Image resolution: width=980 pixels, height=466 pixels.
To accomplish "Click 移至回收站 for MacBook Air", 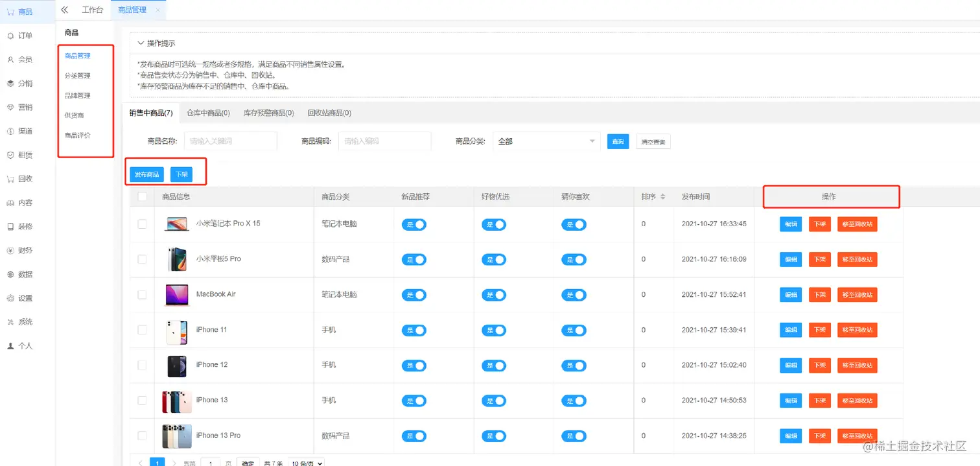I will (x=857, y=295).
